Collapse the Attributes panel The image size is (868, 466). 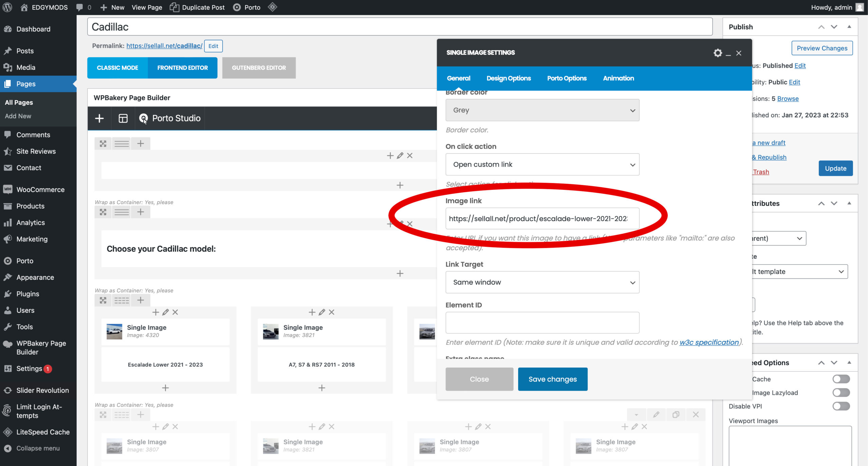click(849, 203)
